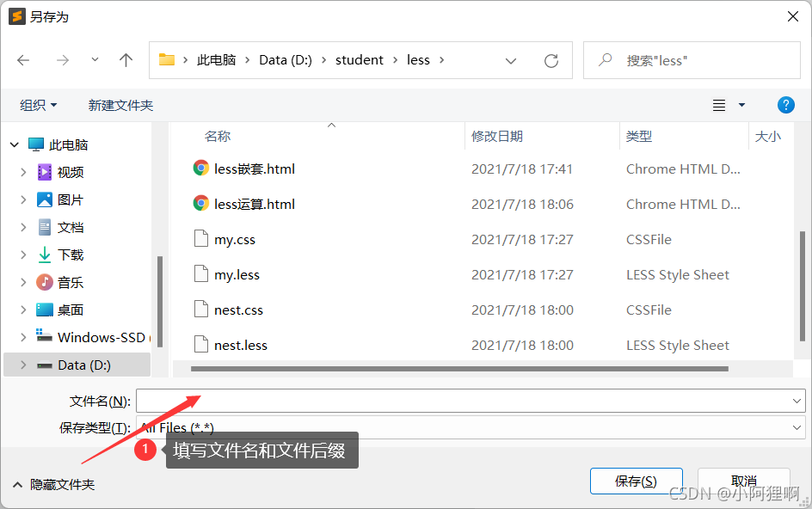Select file nest.less
This screenshot has width=812, height=509.
tap(241, 345)
